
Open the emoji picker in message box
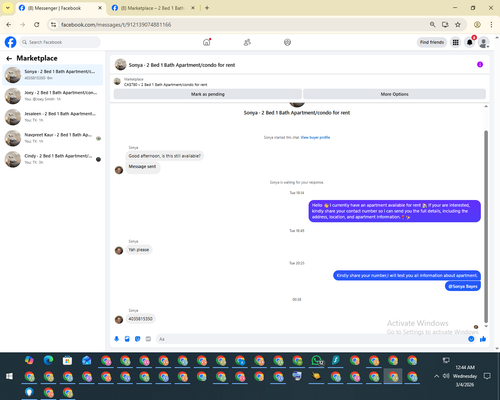[x=471, y=339]
